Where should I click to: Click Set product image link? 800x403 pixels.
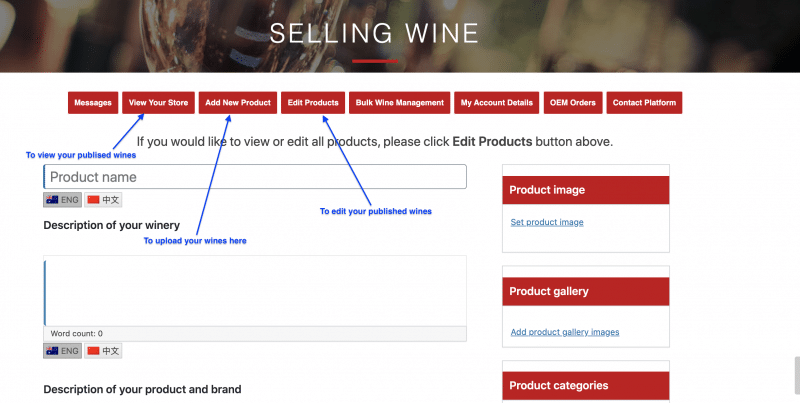pos(547,222)
